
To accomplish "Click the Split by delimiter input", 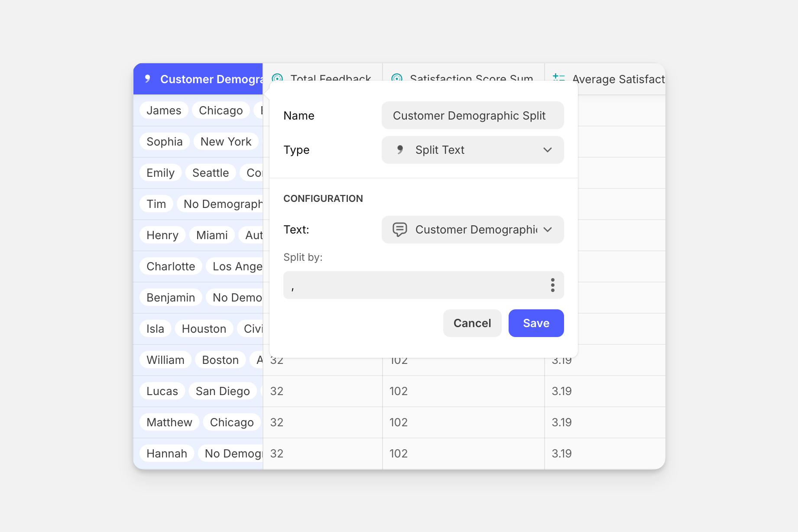I will pos(424,285).
